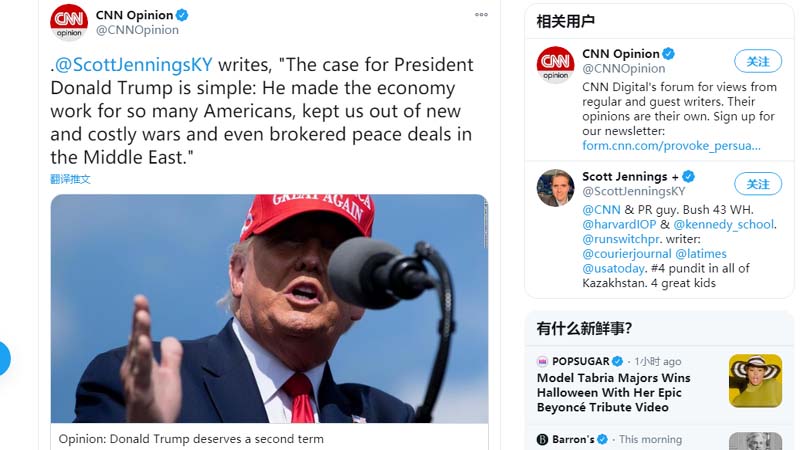
Task: Open the @courierjournal mention link
Action: [x=627, y=254]
